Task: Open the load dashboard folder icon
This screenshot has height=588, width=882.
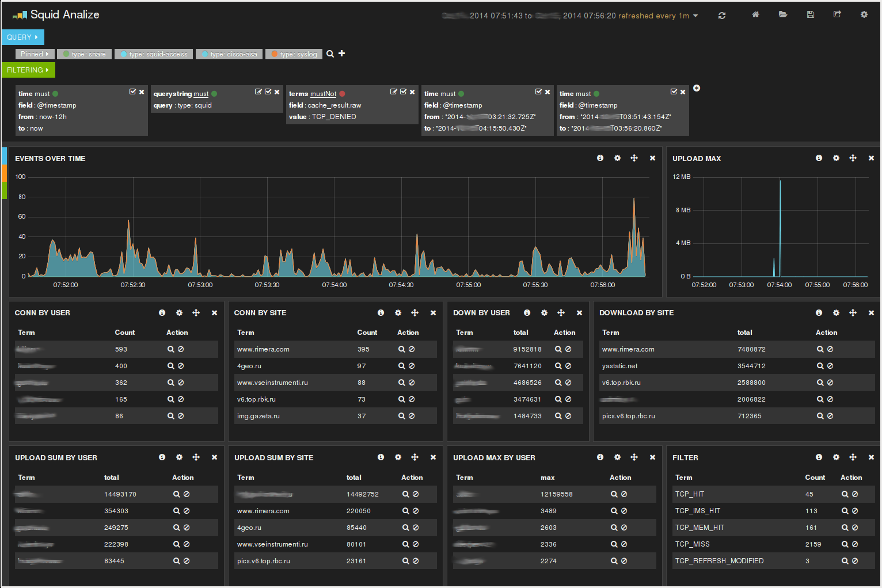Action: 783,14
